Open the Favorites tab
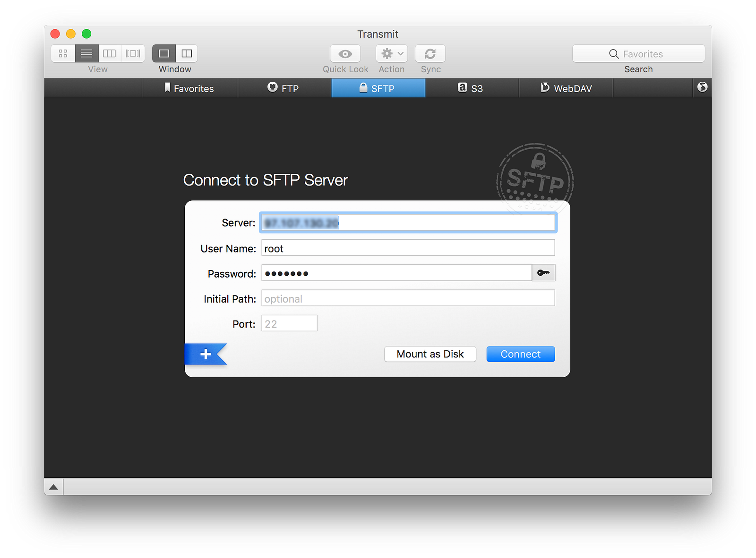The height and width of the screenshot is (558, 756). (x=189, y=88)
